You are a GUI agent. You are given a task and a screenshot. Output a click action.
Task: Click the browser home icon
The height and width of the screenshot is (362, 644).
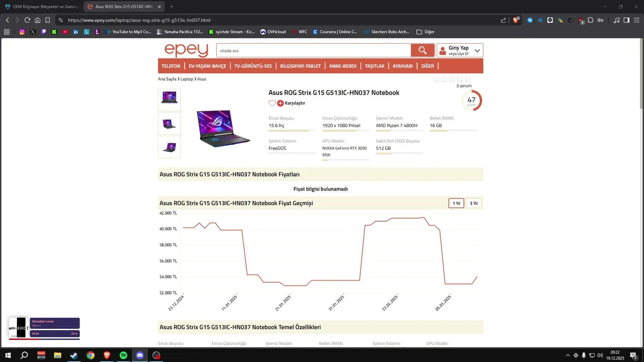[x=37, y=20]
